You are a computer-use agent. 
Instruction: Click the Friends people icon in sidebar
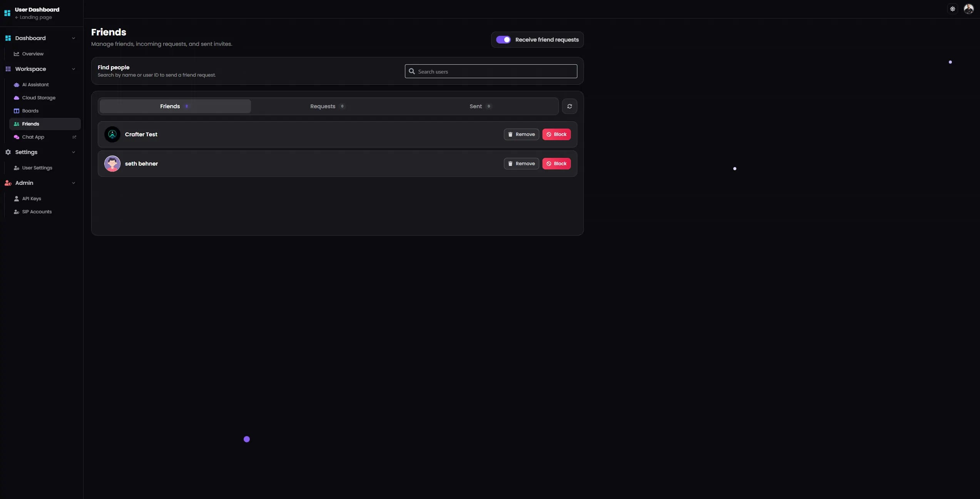(17, 124)
